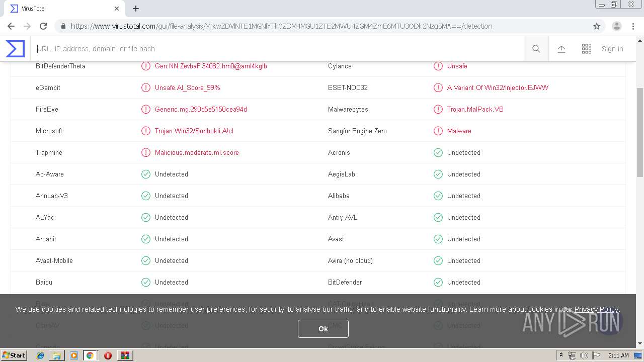Open the Windows Start menu

coord(14,355)
